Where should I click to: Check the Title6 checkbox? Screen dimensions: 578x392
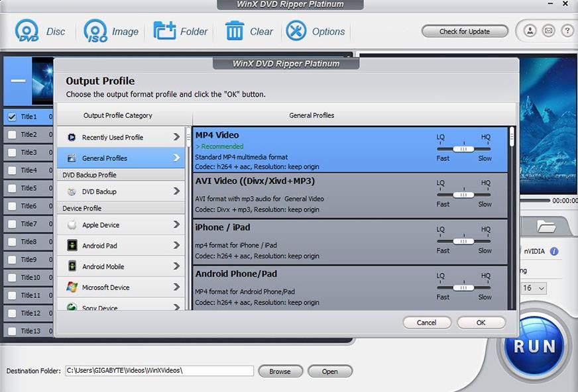[12, 206]
